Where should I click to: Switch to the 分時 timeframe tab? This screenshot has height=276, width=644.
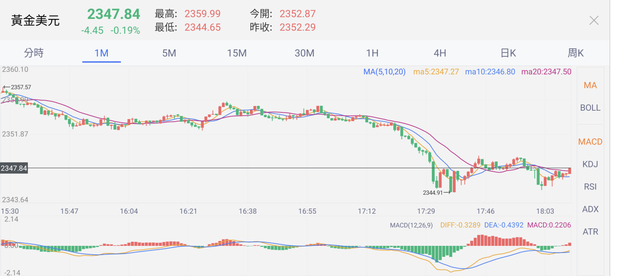click(34, 53)
